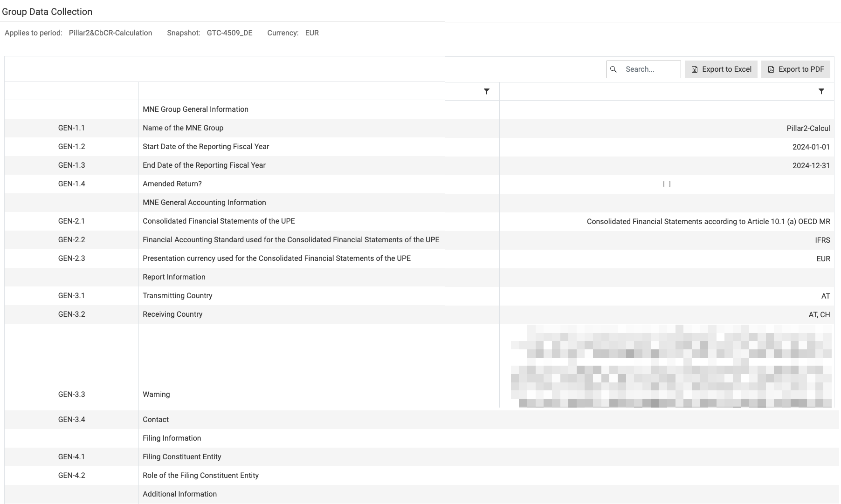The height and width of the screenshot is (504, 841).
Task: Click the Receiving Country value AT, CH
Action: coord(819,315)
